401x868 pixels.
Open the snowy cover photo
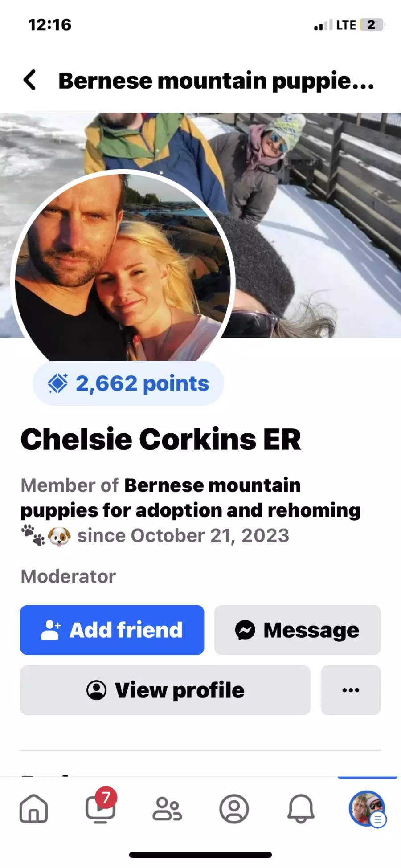(x=312, y=223)
